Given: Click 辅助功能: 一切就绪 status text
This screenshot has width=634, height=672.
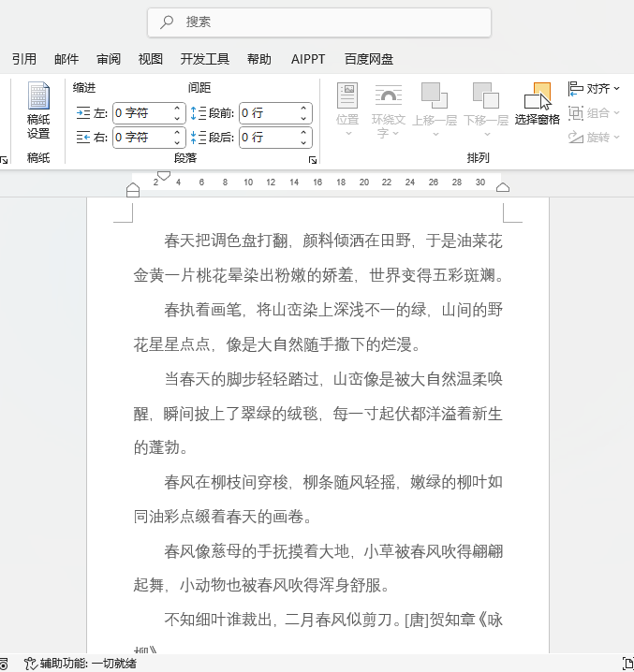Looking at the screenshot, I should point(88,664).
